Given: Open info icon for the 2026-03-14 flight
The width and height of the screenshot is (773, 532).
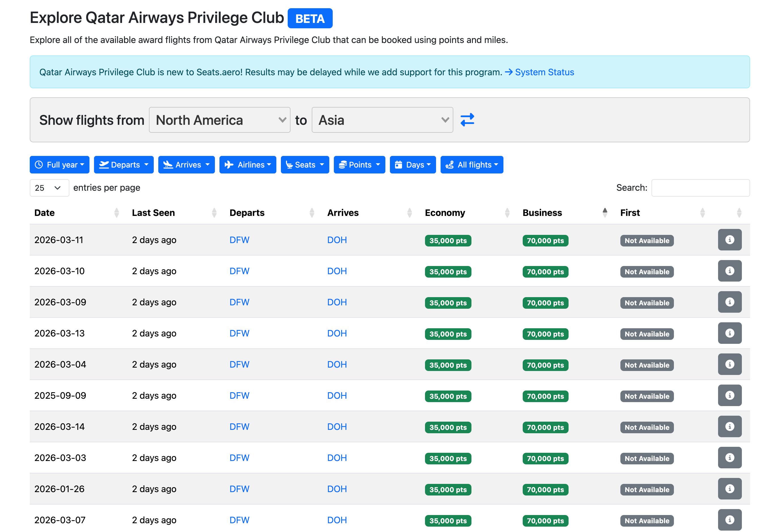Looking at the screenshot, I should [729, 427].
